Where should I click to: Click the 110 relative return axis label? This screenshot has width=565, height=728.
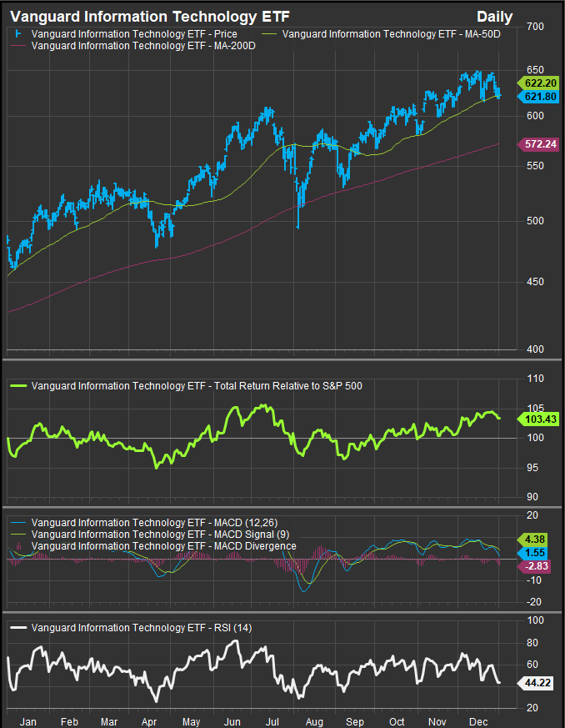(535, 379)
